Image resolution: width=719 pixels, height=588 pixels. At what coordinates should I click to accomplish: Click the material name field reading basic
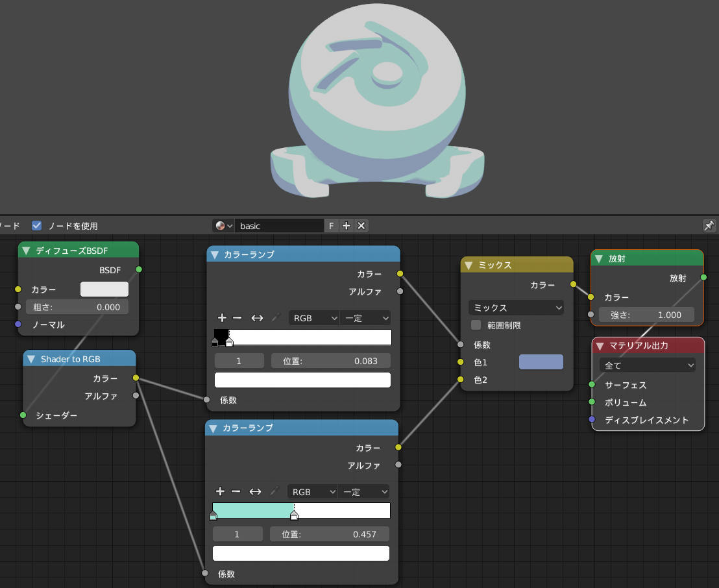[279, 226]
